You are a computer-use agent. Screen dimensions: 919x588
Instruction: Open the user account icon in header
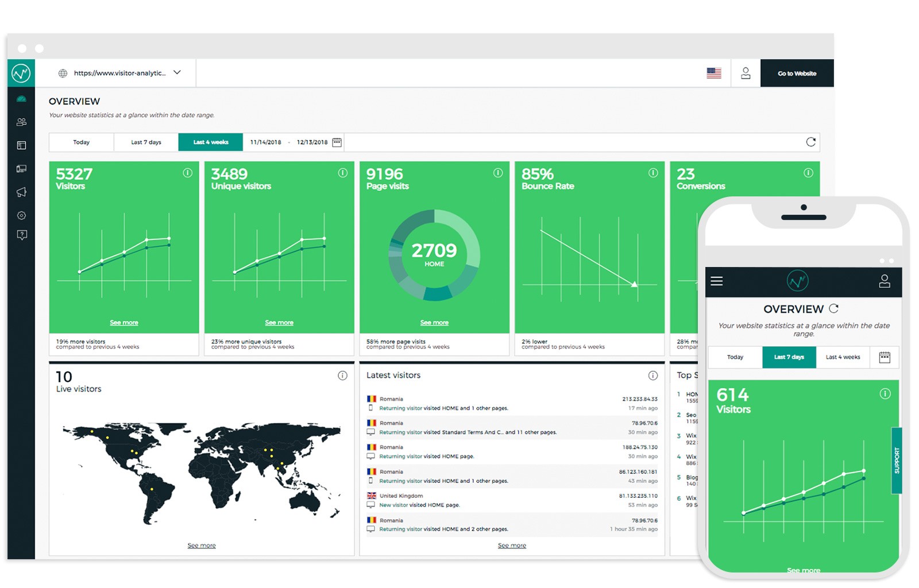745,73
